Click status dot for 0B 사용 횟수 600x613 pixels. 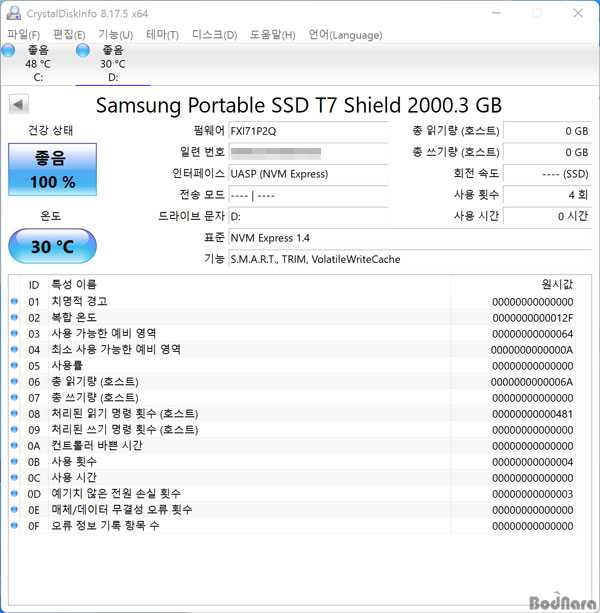(14, 461)
